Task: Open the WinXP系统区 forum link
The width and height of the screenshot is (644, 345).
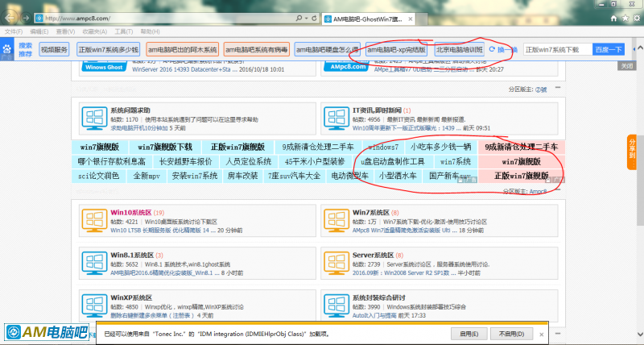Action: point(131,297)
